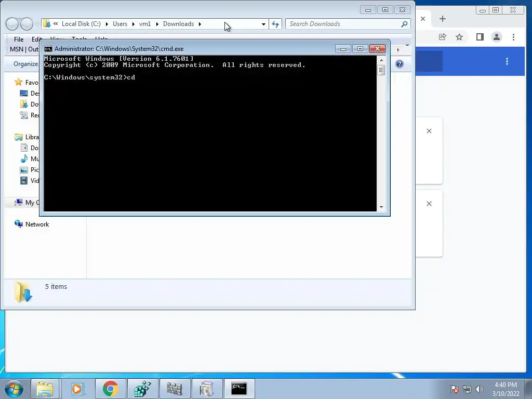Open a new tab in Chrome
The image size is (532, 399).
pos(443,19)
